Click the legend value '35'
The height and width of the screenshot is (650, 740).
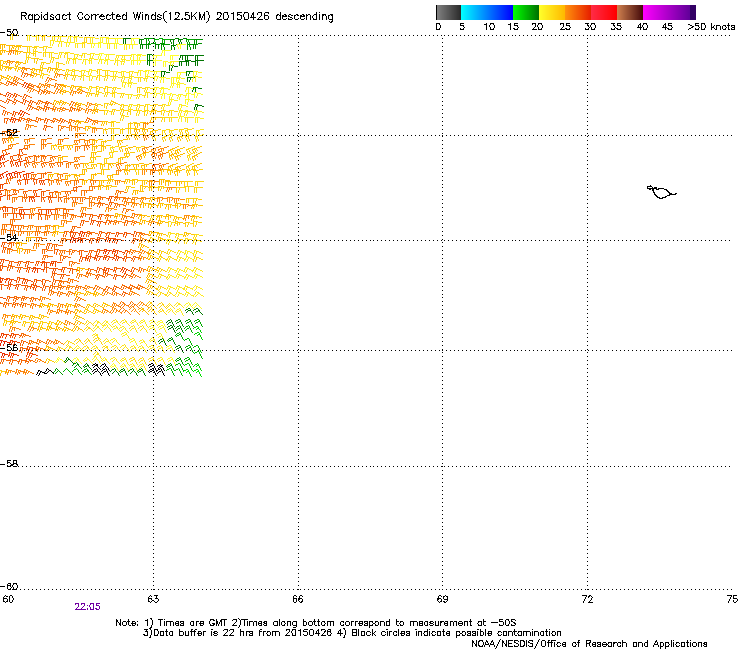point(616,27)
